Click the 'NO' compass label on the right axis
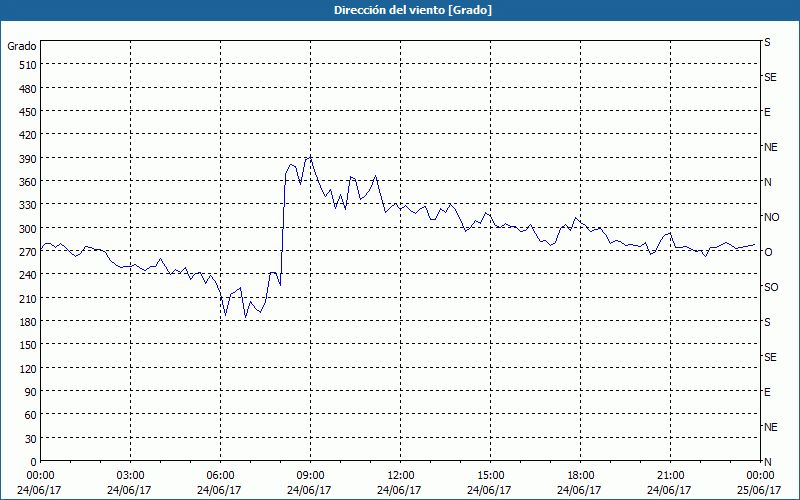Image resolution: width=800 pixels, height=500 pixels. click(771, 217)
